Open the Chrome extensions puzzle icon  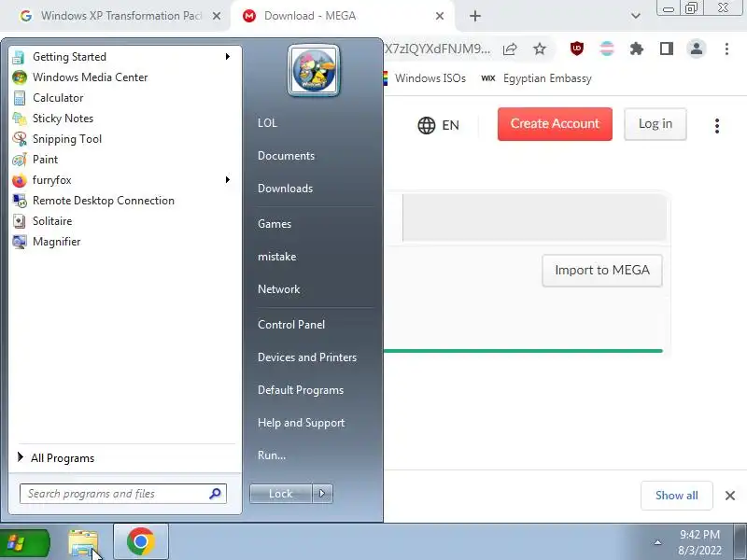[637, 49]
